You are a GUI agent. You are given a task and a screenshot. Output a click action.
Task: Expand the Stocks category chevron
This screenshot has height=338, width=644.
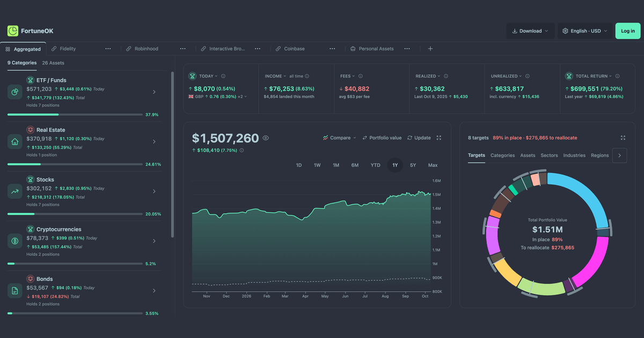pos(154,192)
